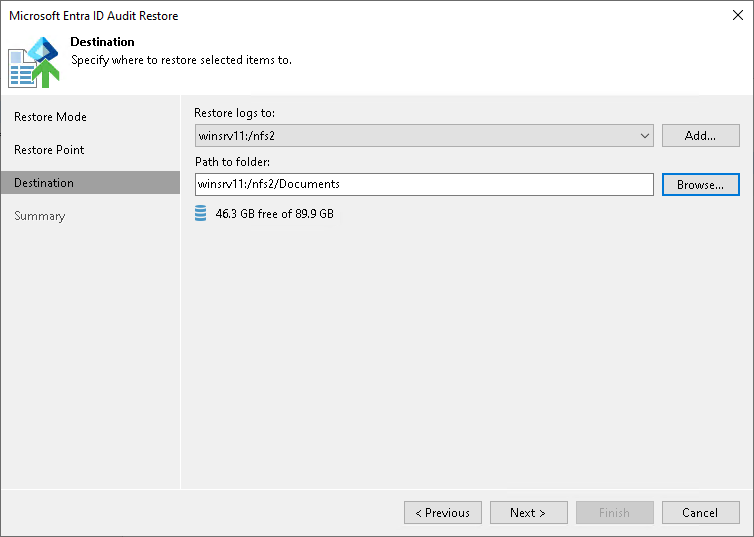The width and height of the screenshot is (754, 537).
Task: Click Browse... to choose folder
Action: (x=701, y=185)
